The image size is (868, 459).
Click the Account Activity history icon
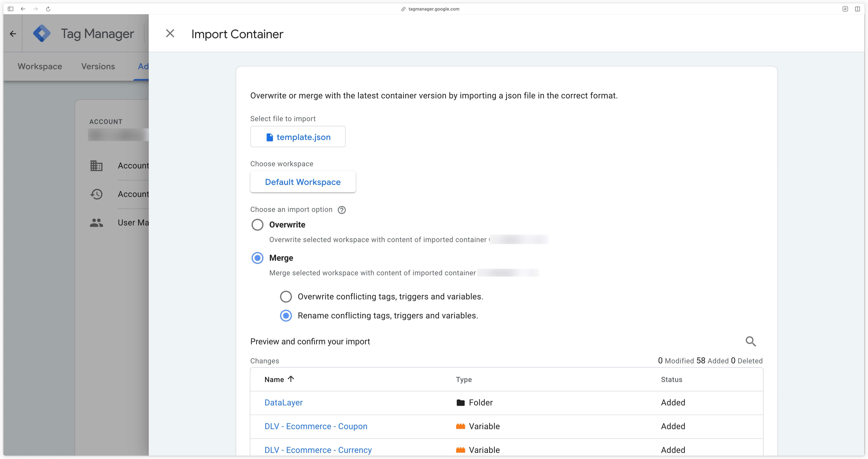(x=96, y=194)
